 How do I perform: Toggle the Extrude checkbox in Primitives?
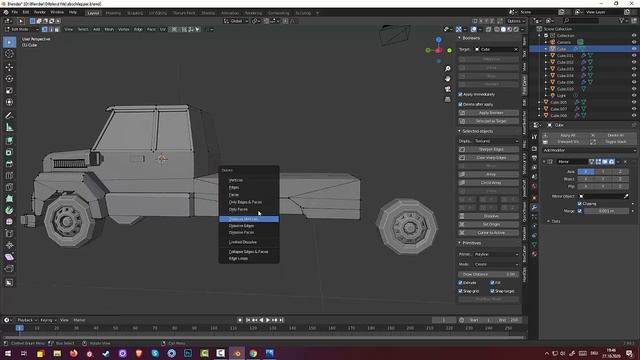pos(460,282)
